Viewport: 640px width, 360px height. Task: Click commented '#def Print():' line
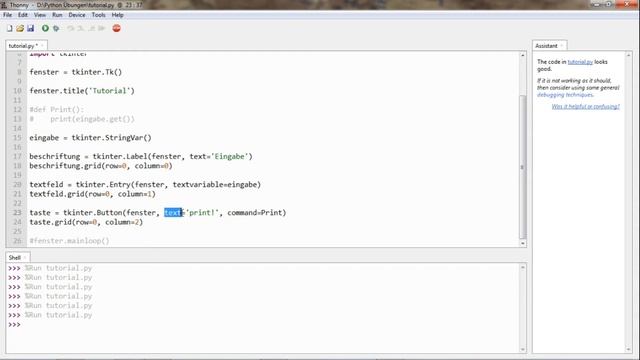[56, 109]
